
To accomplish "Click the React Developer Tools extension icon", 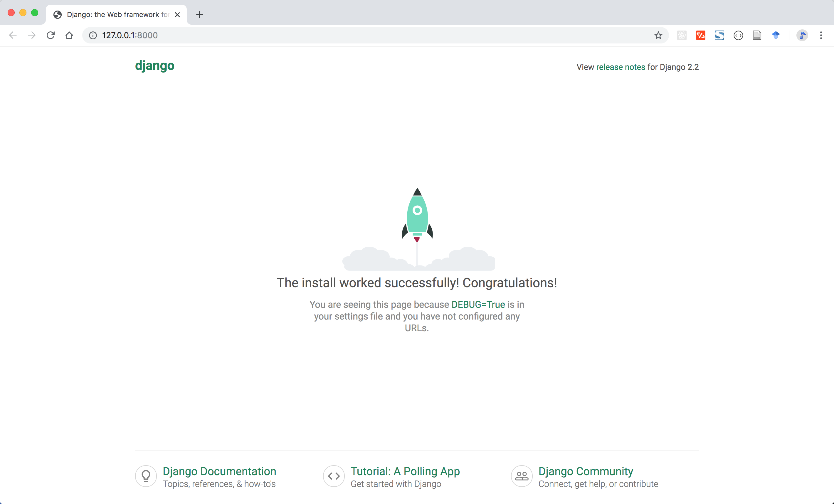I will coord(682,35).
